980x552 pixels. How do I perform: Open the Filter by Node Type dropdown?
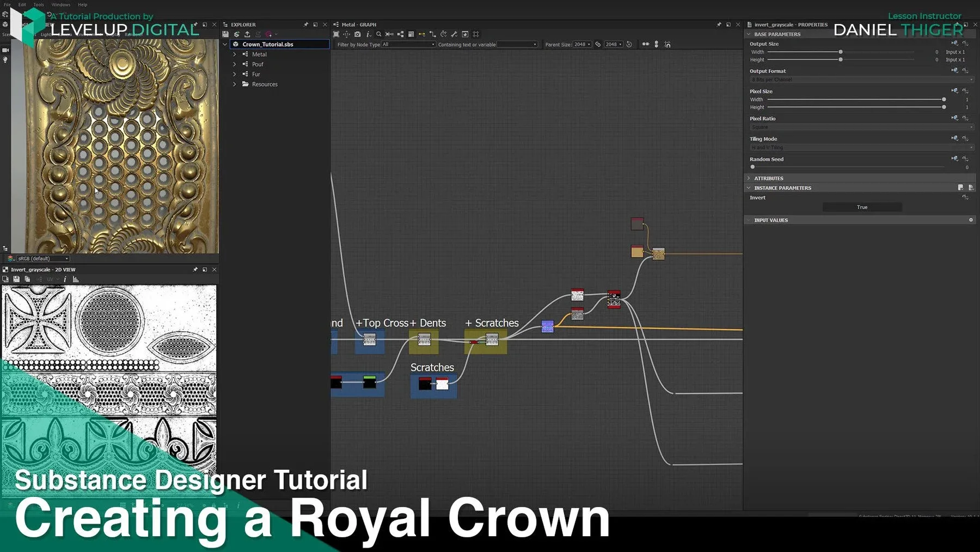(x=408, y=44)
